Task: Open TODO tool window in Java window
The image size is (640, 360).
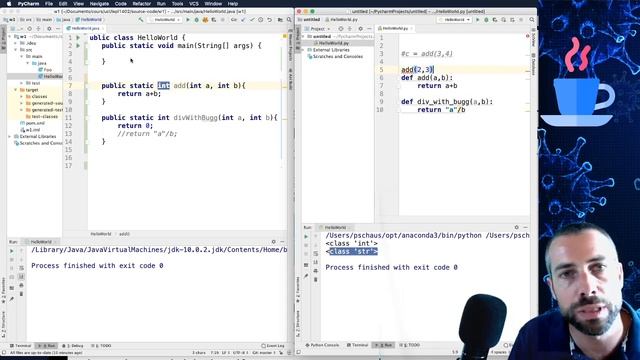Action: 101,346
